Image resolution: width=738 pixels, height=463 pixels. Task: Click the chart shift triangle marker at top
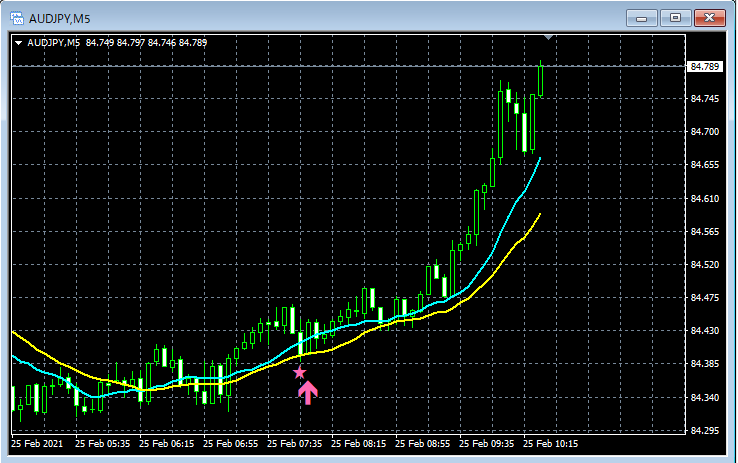[548, 37]
